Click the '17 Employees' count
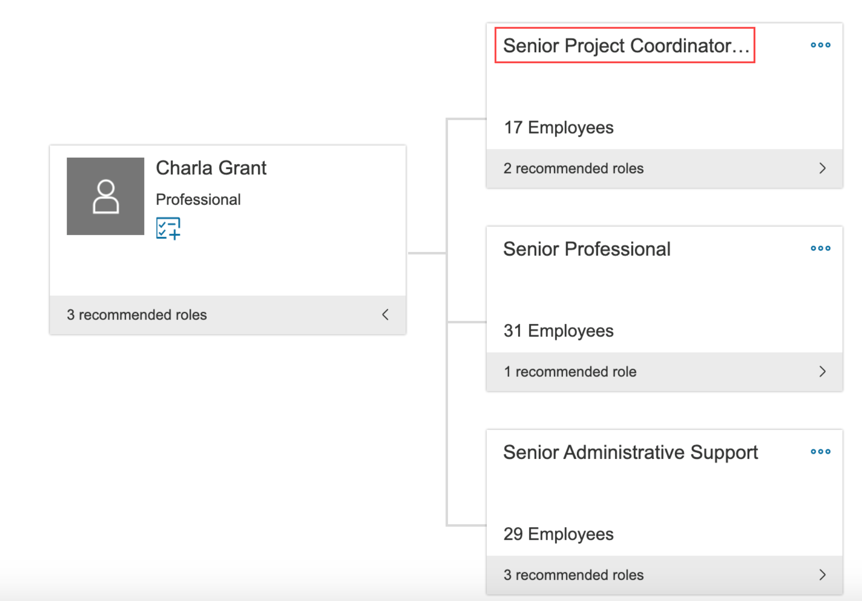 (x=558, y=127)
